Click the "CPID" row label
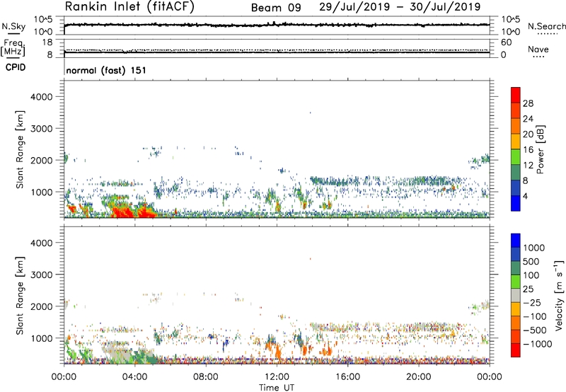Screen dimensions: 566x392 pyautogui.click(x=16, y=67)
